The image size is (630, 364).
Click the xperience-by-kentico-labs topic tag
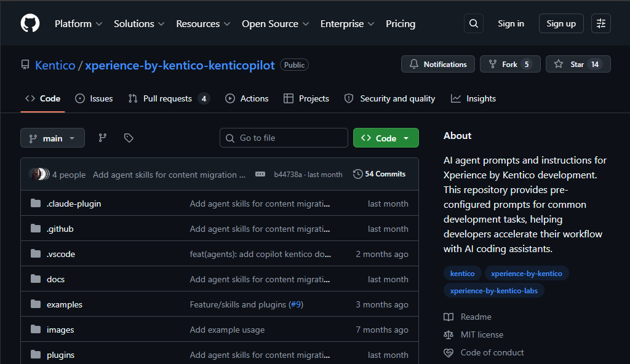(494, 290)
